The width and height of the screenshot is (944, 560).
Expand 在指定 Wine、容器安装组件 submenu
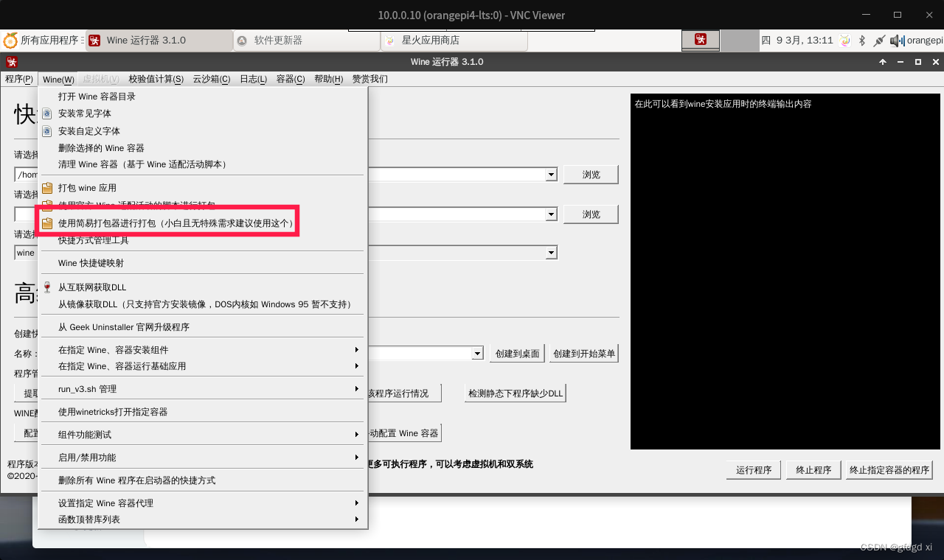[203, 350]
